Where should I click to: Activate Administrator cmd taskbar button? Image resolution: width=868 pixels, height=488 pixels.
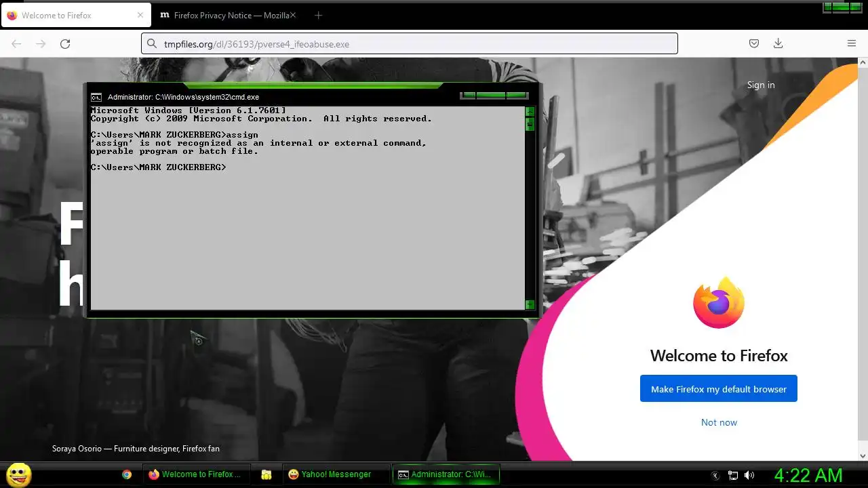coord(446,474)
